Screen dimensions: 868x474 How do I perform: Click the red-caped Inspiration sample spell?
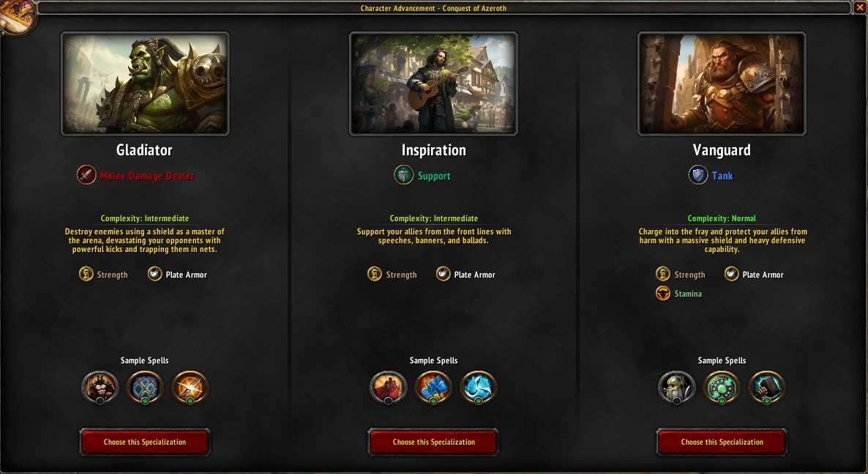[389, 387]
